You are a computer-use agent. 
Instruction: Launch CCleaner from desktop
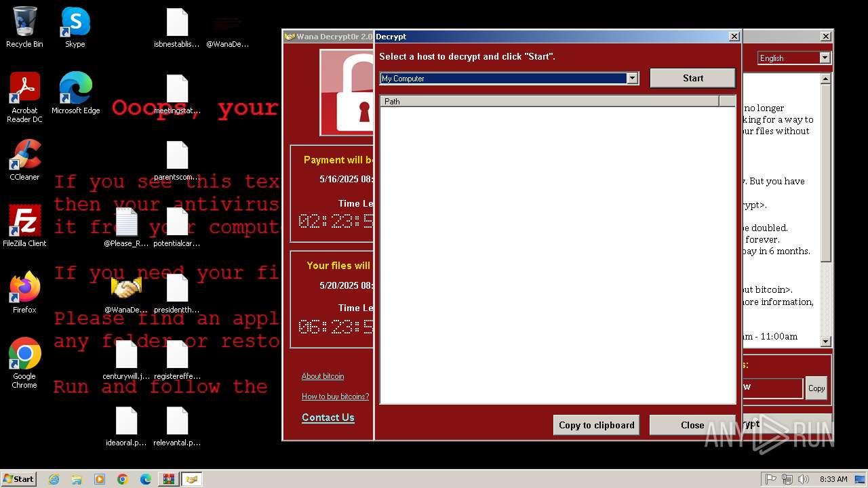pos(24,160)
